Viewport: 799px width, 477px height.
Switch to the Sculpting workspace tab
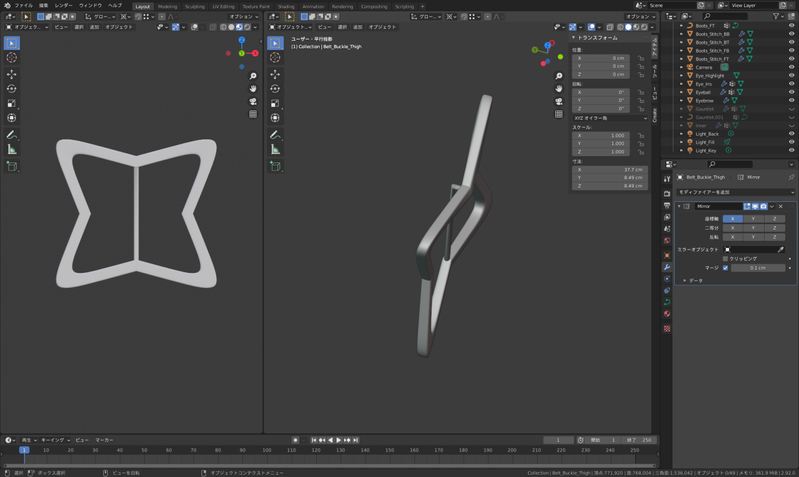[195, 6]
